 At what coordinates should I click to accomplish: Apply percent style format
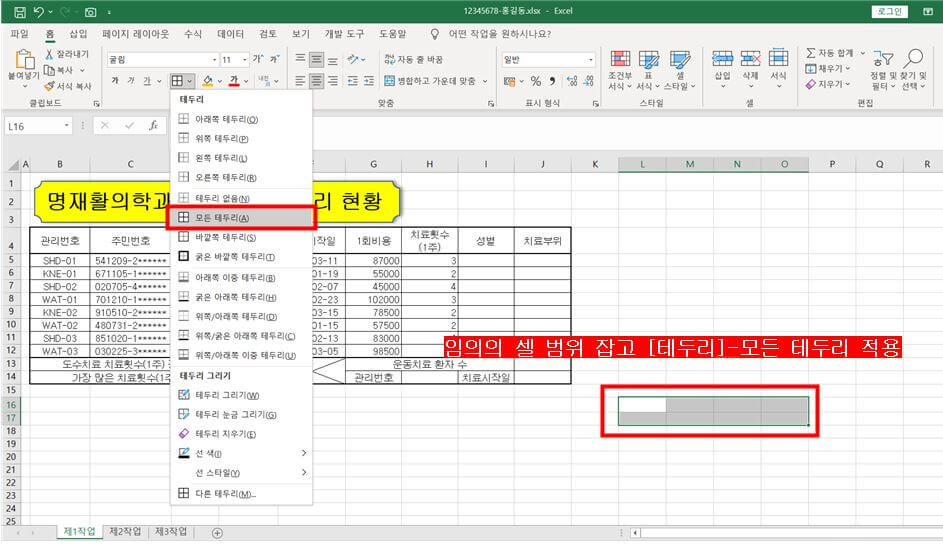click(536, 81)
